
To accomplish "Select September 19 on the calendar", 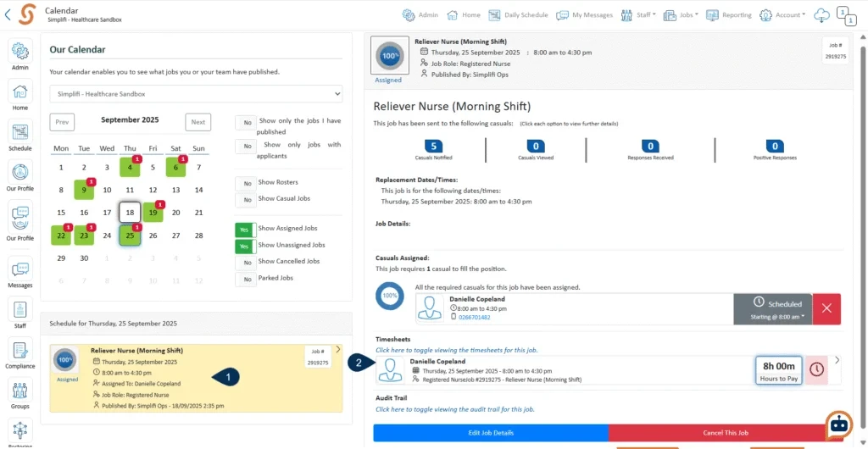I will (x=153, y=213).
